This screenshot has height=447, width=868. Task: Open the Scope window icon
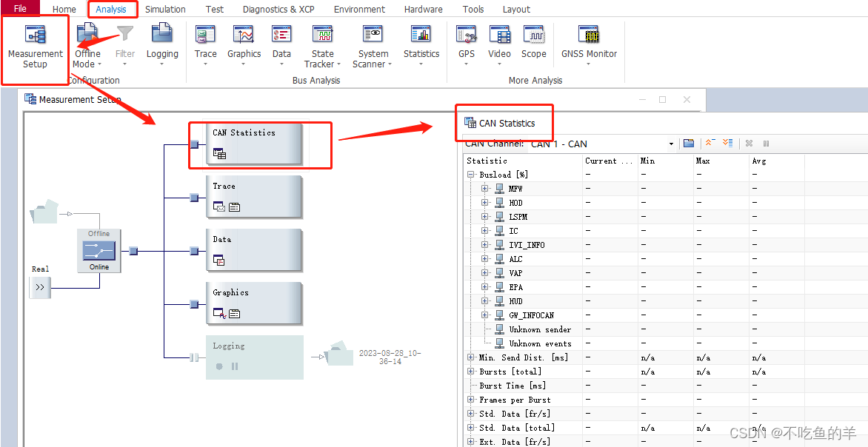[x=534, y=34]
